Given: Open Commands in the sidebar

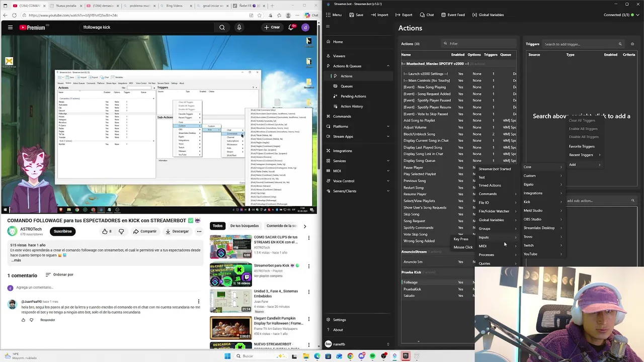Looking at the screenshot, I should (x=358, y=116).
